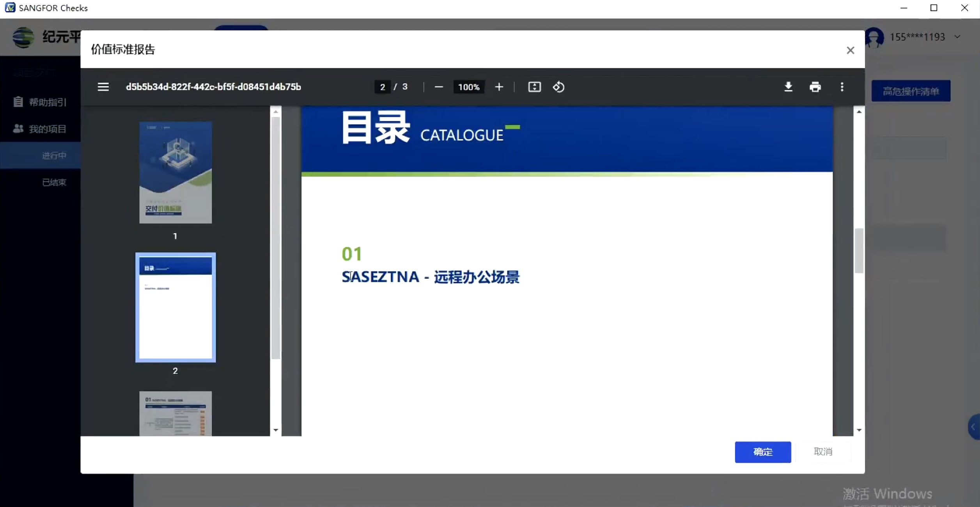
Task: Click the fit to page icon
Action: [534, 87]
